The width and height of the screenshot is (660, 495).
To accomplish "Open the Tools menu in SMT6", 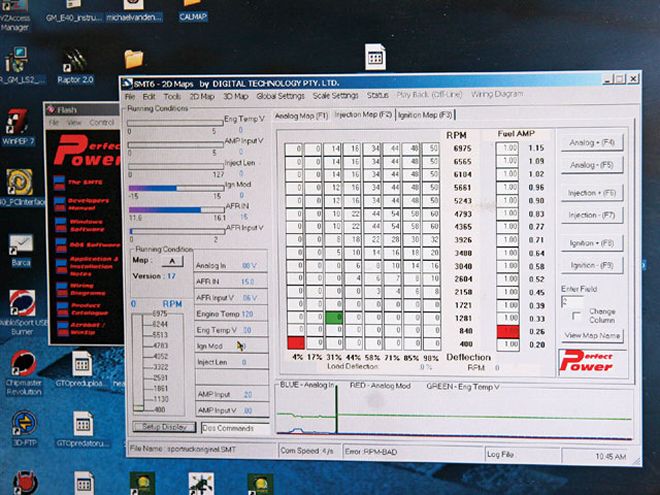I will [x=172, y=96].
